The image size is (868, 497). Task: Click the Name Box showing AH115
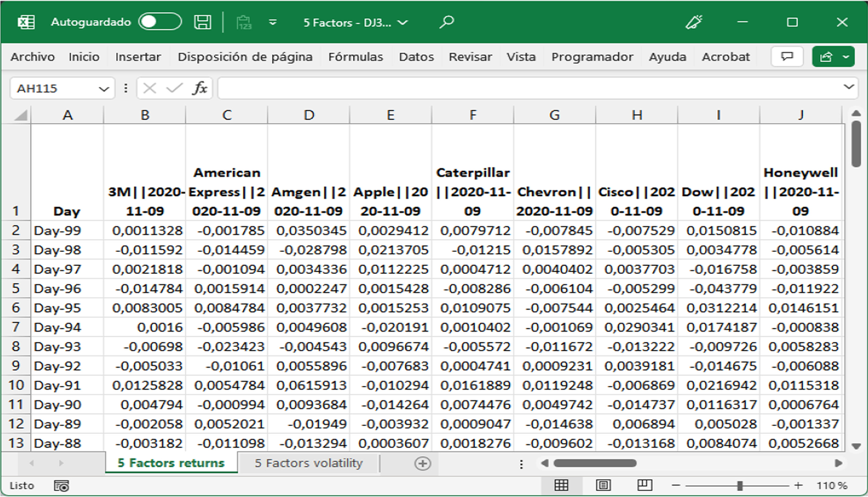54,88
